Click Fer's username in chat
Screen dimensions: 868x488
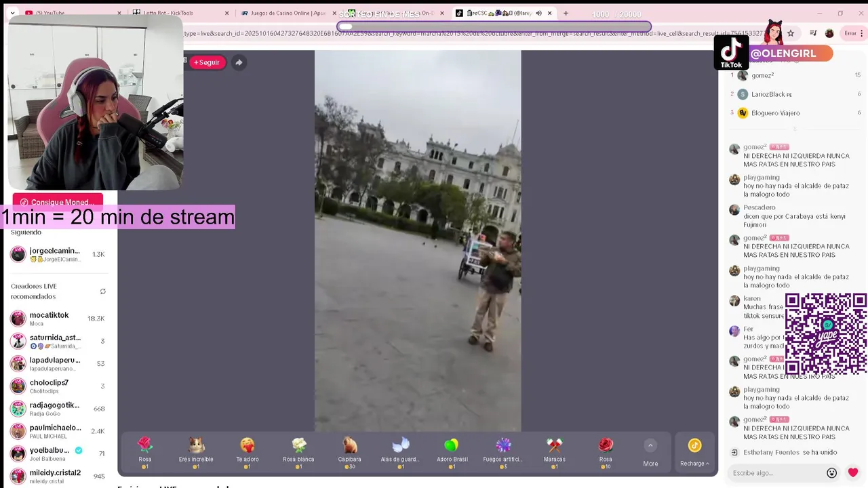[x=748, y=329]
